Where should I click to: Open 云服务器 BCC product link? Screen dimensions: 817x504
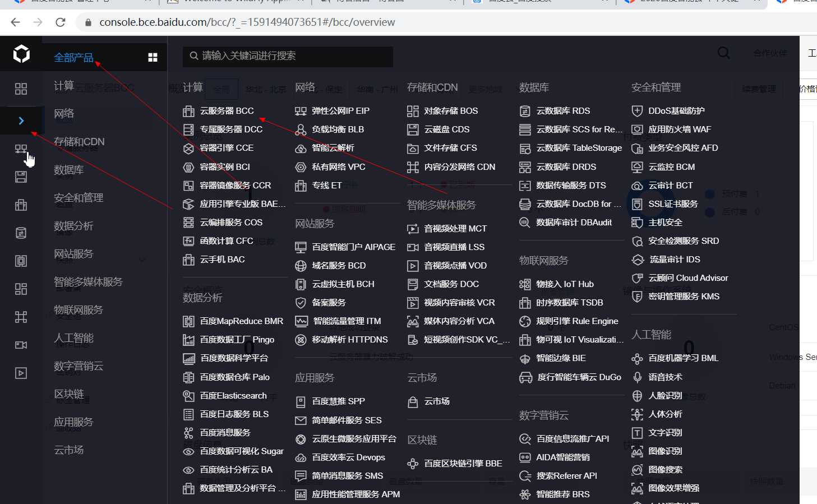(x=227, y=111)
